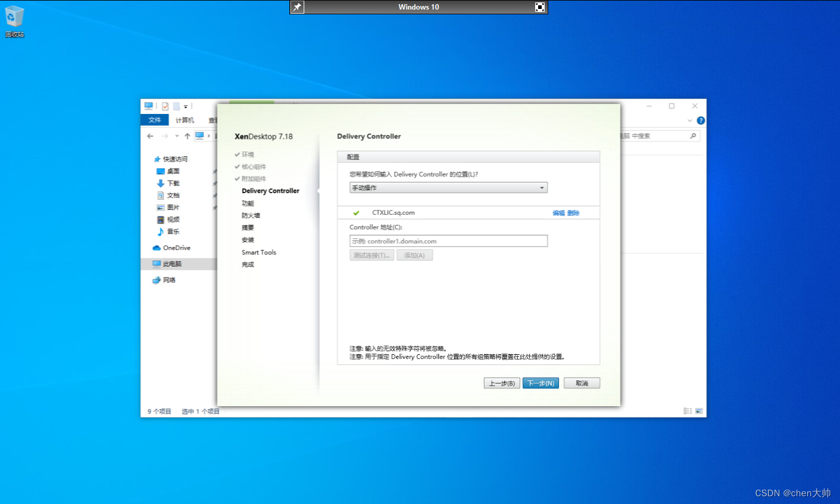Viewport: 840px width, 504px height.
Task: Close the File Explorer window
Action: pos(695,106)
